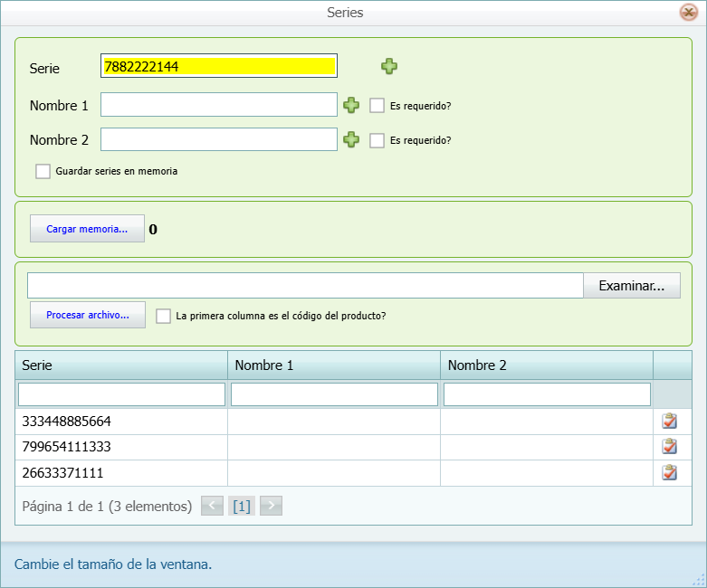This screenshot has height=588, width=707.
Task: Go to next page arrow in pager
Action: pyautogui.click(x=272, y=506)
